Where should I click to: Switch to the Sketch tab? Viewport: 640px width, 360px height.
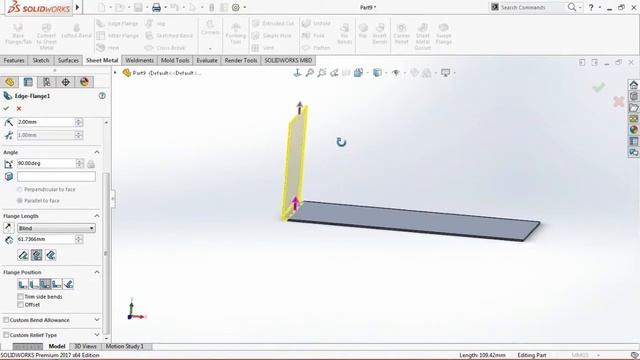[x=41, y=60]
